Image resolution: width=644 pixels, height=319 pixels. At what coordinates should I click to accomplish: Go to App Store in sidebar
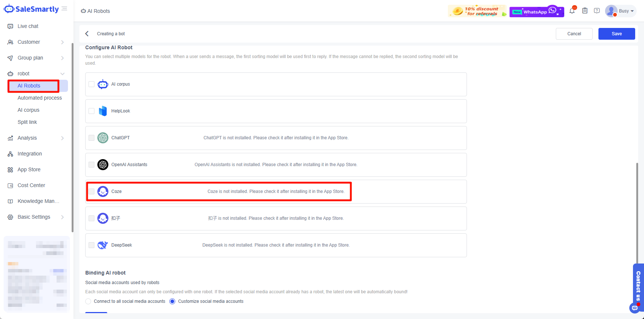pyautogui.click(x=29, y=169)
